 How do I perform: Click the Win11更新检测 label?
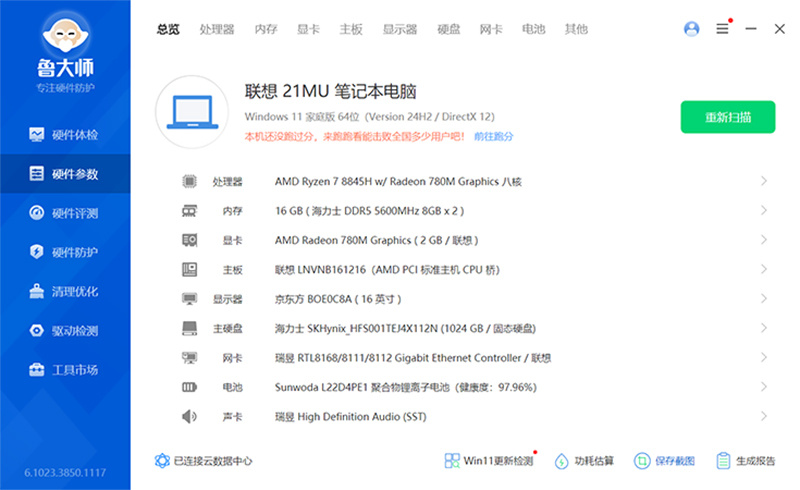(498, 461)
